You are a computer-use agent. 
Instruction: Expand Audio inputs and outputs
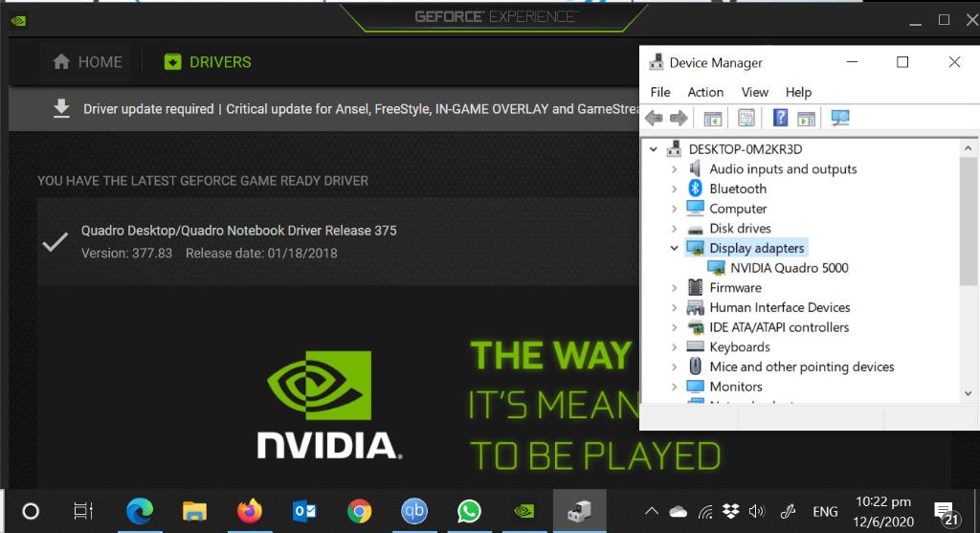coord(674,169)
